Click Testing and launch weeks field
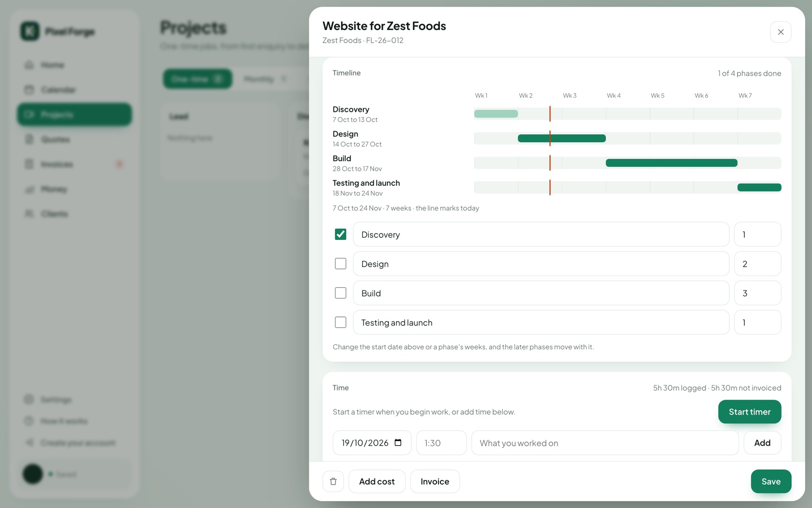812x508 pixels. click(757, 322)
